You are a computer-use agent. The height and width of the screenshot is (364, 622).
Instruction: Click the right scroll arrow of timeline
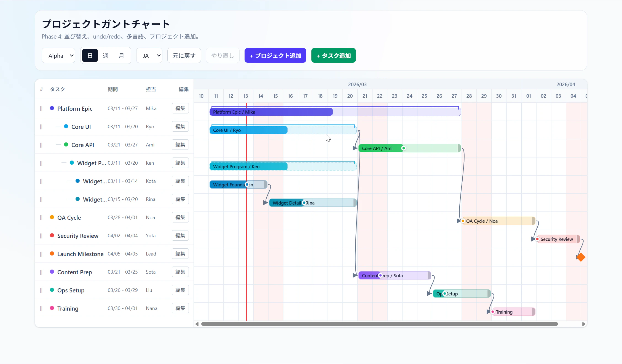click(584, 324)
